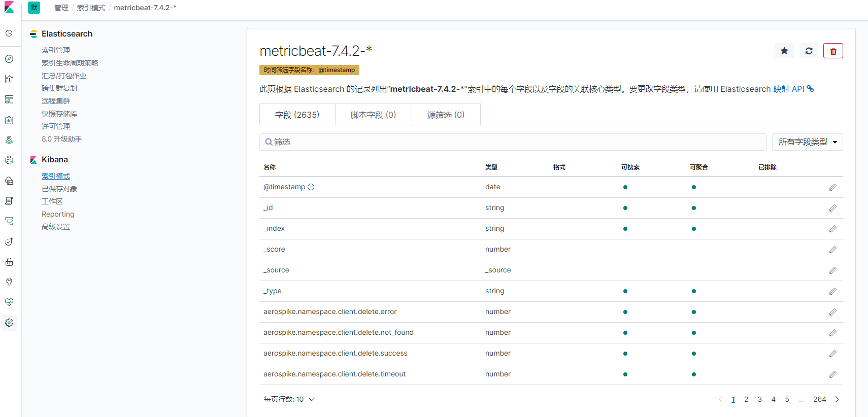Click the 索引模式 breadcrumb
The image size is (868, 417).
[91, 8]
